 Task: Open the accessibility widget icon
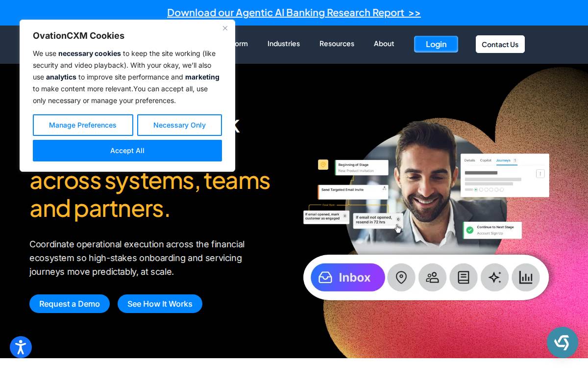[x=21, y=347]
